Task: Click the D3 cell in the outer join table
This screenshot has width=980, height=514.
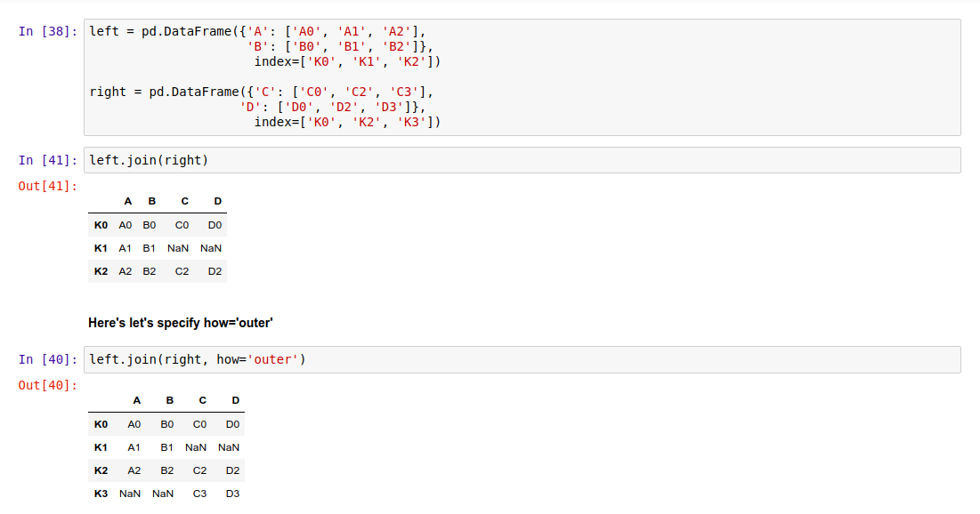Action: click(x=232, y=493)
